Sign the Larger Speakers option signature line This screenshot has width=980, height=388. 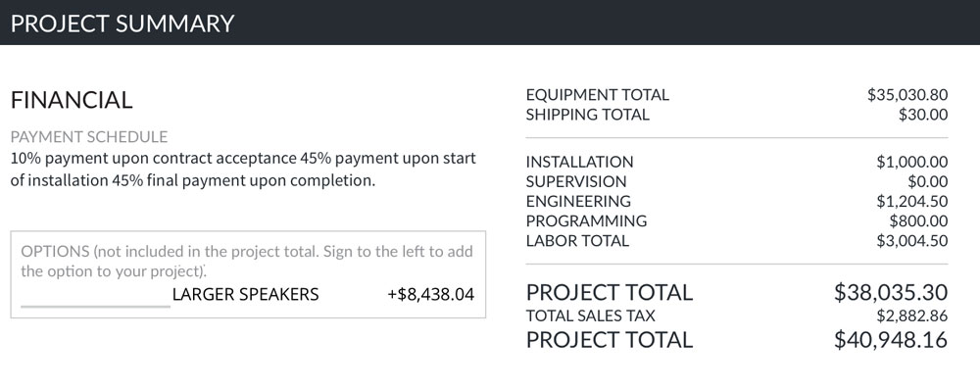[x=95, y=306]
